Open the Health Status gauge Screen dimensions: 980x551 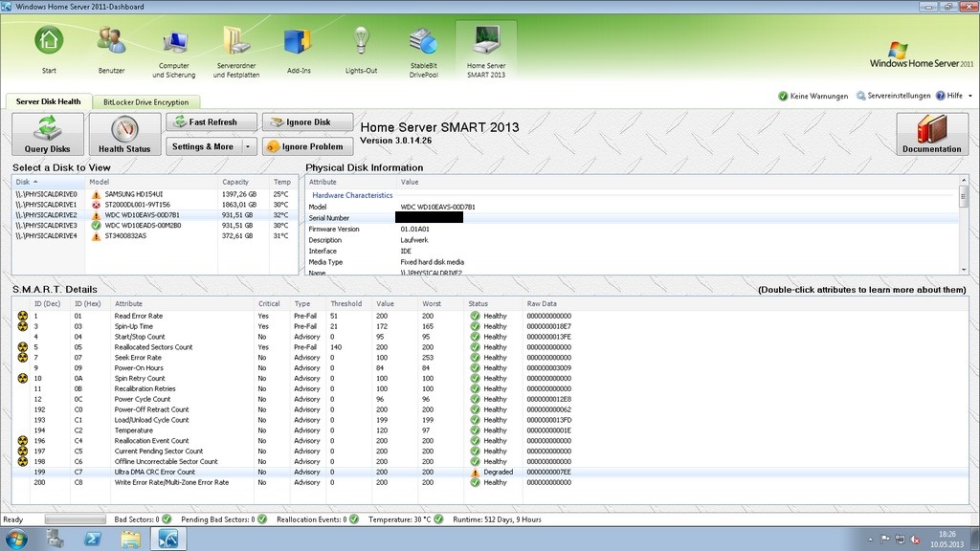coord(124,134)
